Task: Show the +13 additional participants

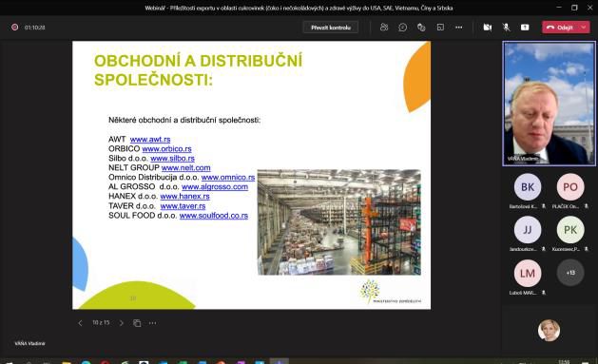Action: (570, 273)
